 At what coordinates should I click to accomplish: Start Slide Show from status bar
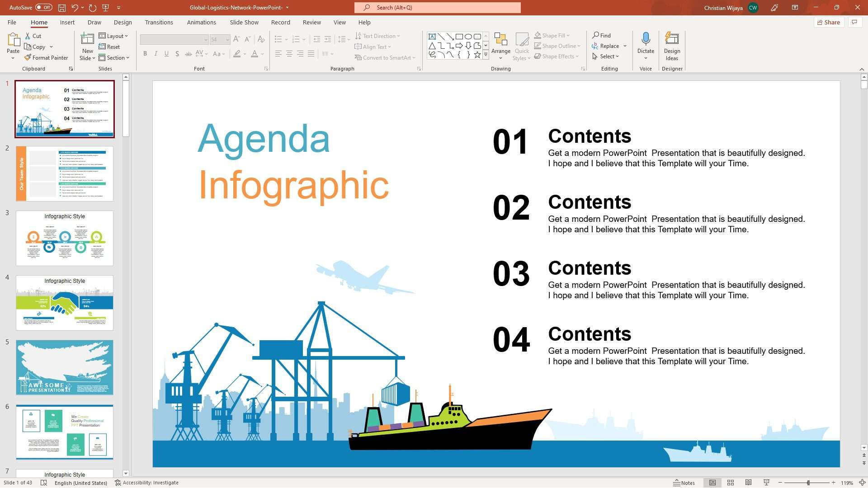click(766, 483)
